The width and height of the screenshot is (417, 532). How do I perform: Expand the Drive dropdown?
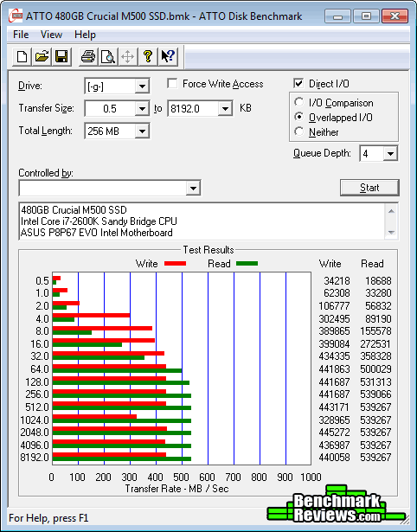click(x=142, y=87)
